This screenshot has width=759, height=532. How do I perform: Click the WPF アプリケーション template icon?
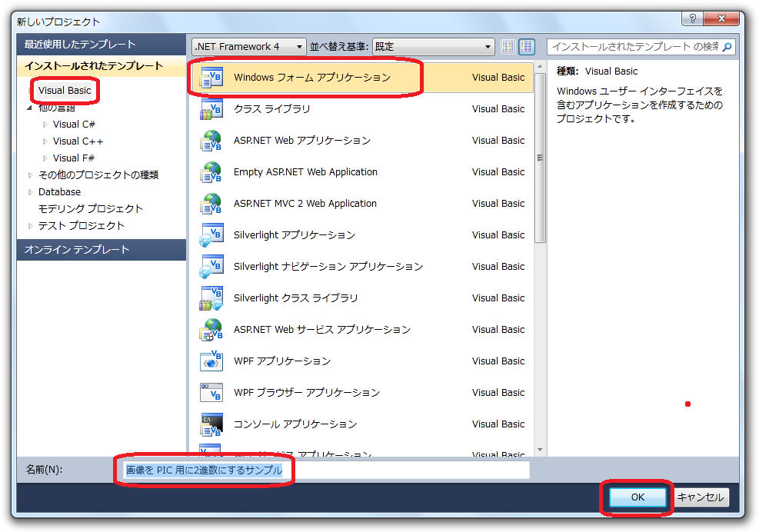click(211, 361)
